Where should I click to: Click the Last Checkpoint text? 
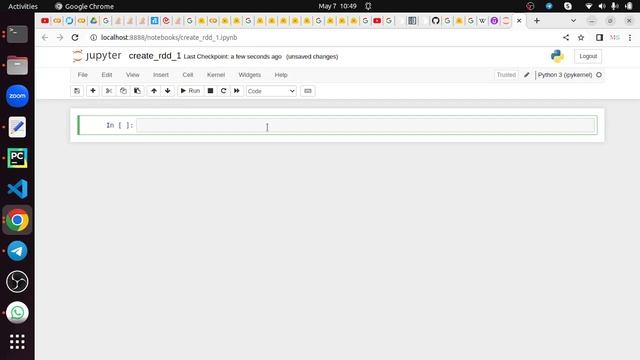click(x=233, y=57)
